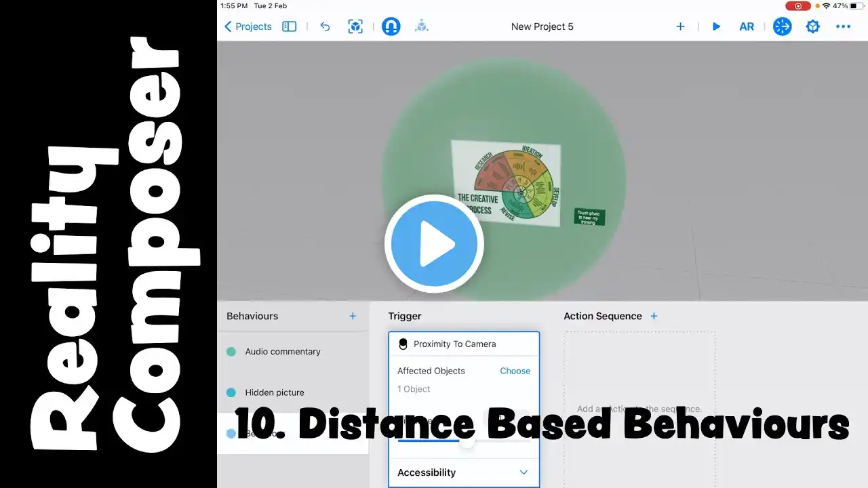Screen dimensions: 868x488
Task: Click Choose for Affected Objects
Action: point(515,371)
